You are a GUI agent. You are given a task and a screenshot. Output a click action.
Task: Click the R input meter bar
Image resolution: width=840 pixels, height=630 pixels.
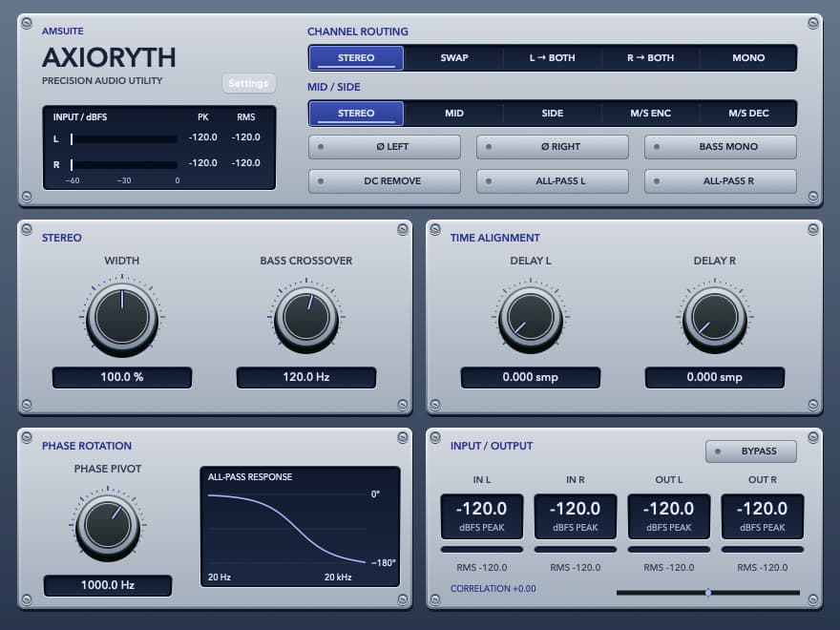coord(124,165)
